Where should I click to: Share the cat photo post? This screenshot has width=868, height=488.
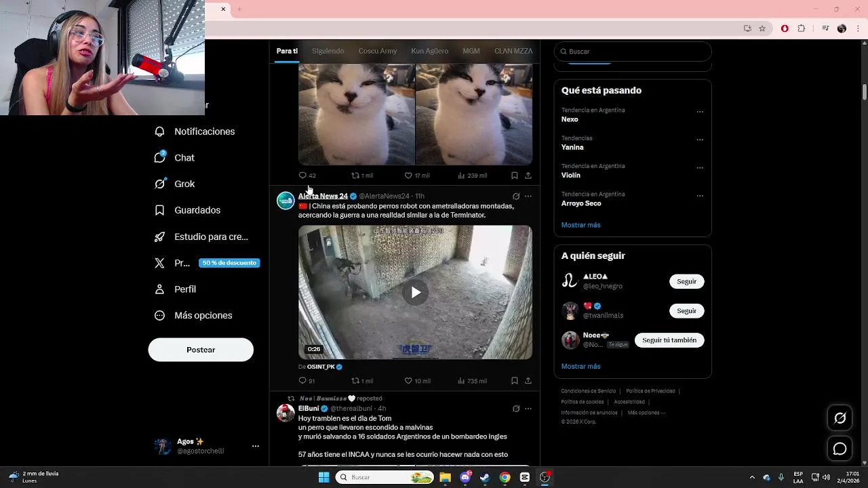[x=528, y=176]
